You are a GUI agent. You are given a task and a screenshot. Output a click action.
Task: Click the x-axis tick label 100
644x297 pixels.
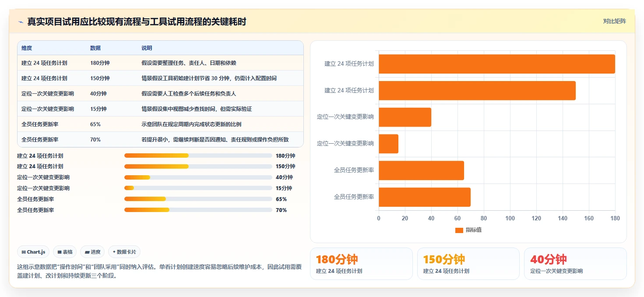510,218
